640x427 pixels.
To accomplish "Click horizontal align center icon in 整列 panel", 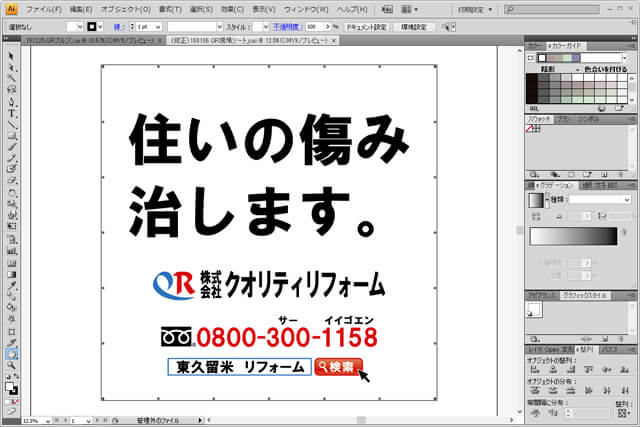I will tap(553, 369).
